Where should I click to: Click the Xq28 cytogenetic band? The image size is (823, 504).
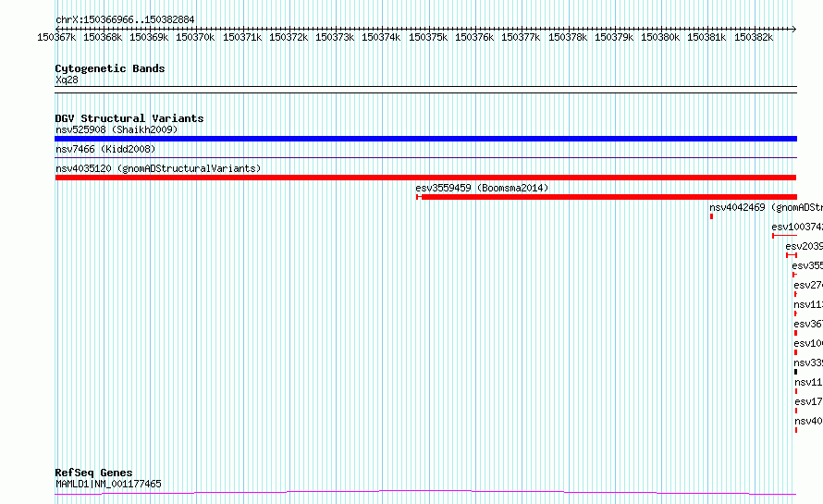click(x=425, y=90)
